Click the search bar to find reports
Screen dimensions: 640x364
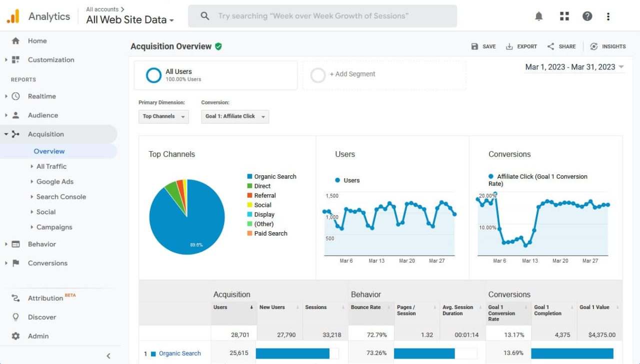point(322,15)
